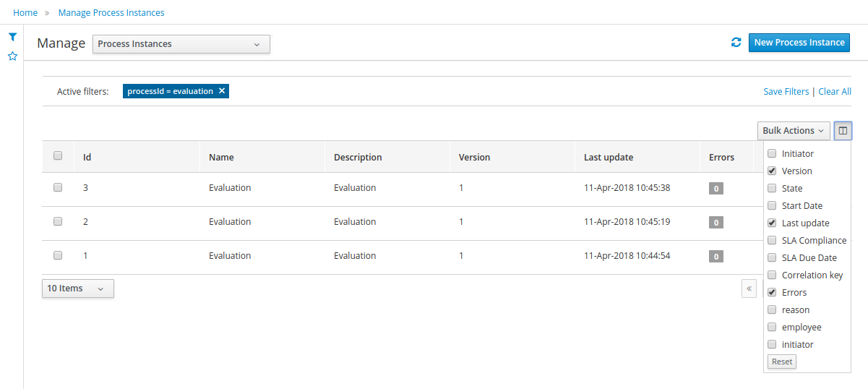Refresh the process instances list
The height and width of the screenshot is (389, 868).
coord(736,43)
